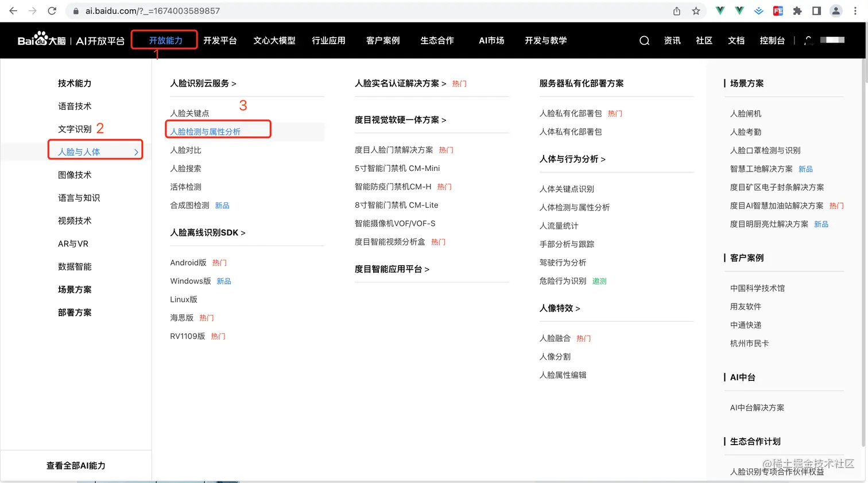Select 数据智能 category
This screenshot has height=483, width=868.
click(x=75, y=267)
